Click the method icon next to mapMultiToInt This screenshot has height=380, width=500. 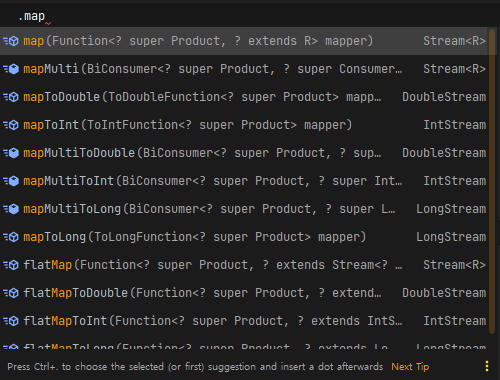(11, 181)
